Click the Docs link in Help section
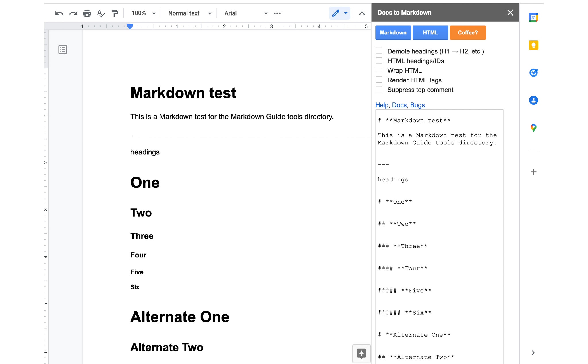Screen dimensions: 588x364 tap(399, 104)
